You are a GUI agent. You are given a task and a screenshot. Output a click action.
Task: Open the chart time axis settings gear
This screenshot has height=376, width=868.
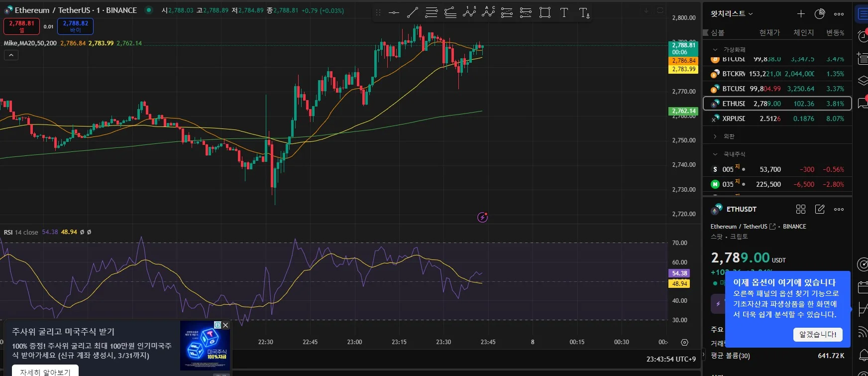(x=684, y=342)
